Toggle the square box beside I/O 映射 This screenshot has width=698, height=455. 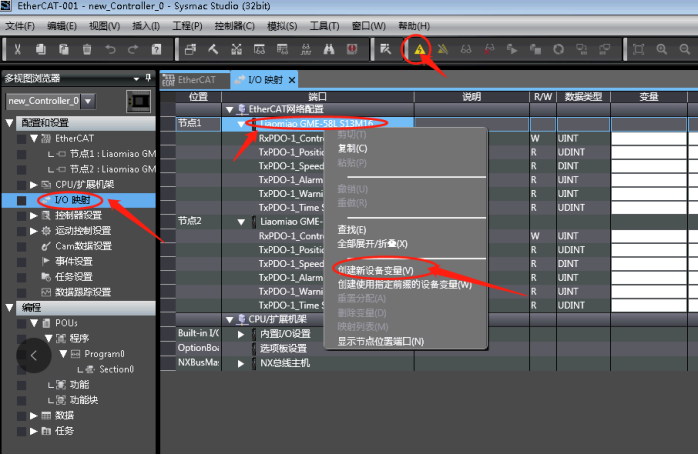click(x=21, y=200)
